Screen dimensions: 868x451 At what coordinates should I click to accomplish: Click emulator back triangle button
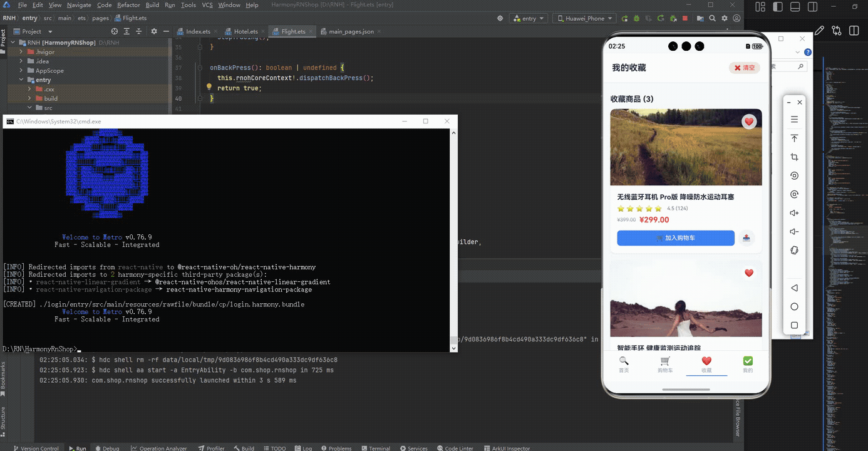794,288
